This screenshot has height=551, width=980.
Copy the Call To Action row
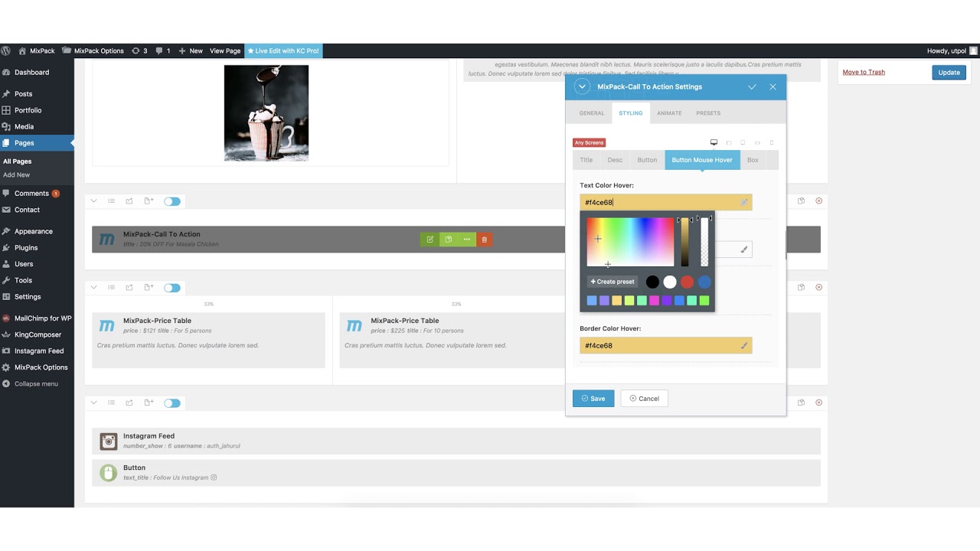tap(801, 201)
